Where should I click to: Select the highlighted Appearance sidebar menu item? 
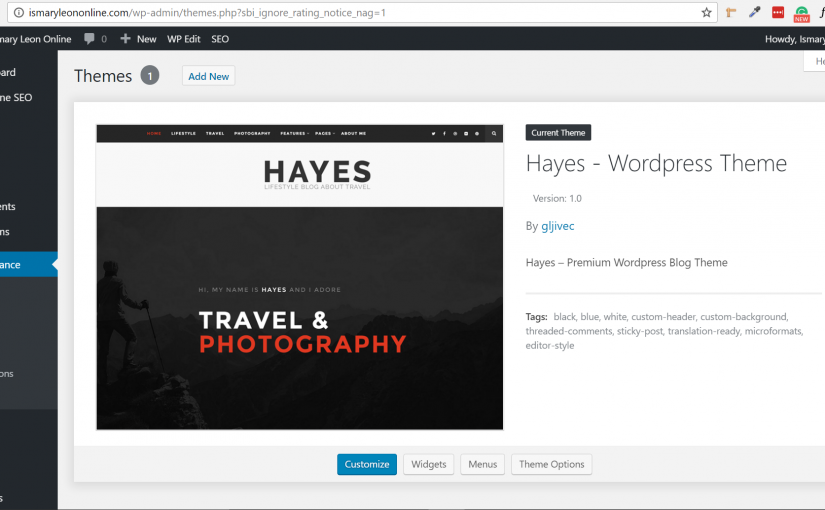pyautogui.click(x=28, y=265)
